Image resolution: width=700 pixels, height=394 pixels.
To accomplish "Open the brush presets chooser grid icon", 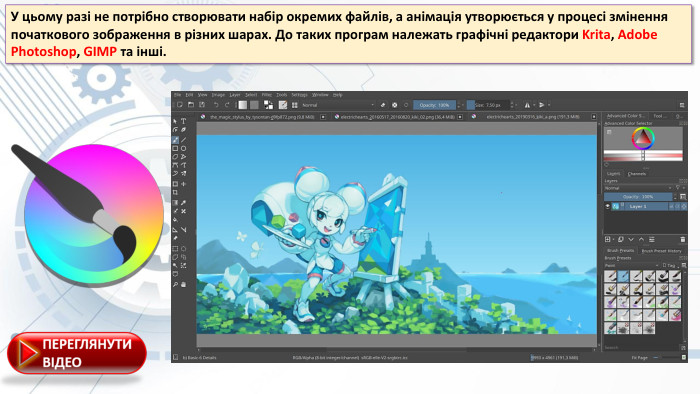I will tap(295, 105).
